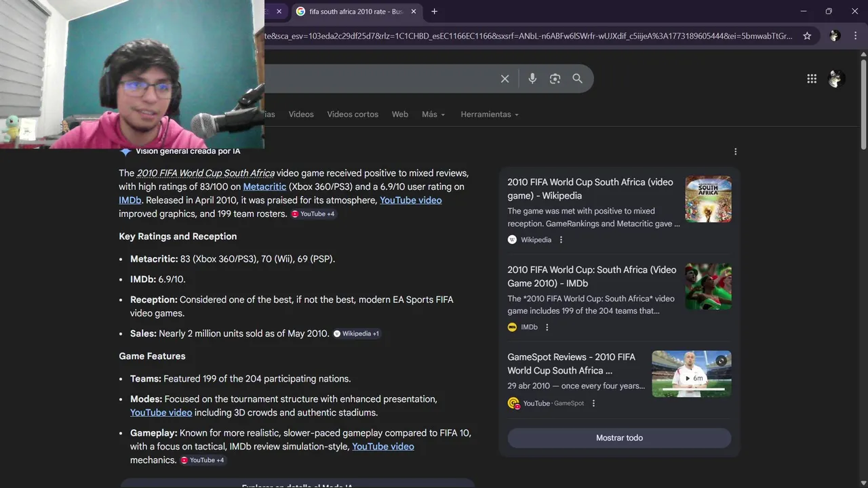The width and height of the screenshot is (868, 488).
Task: Open YouTube video link after atmosphere
Action: [x=410, y=201]
